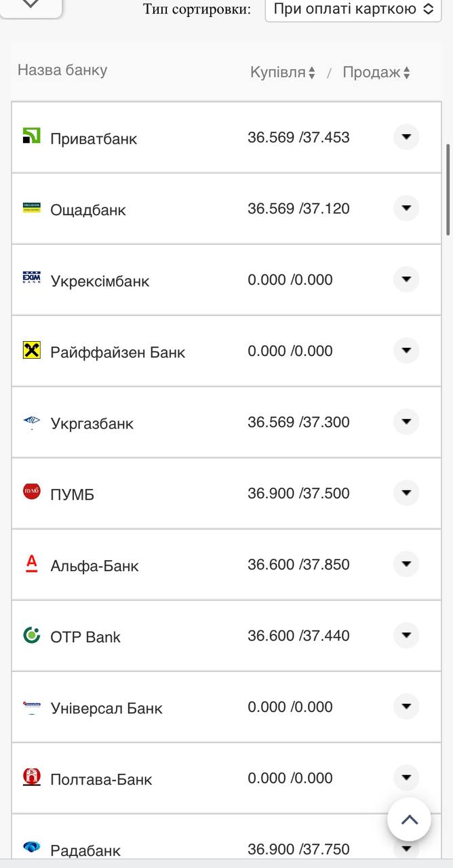Click the Полтава-Банк logo icon
The image size is (453, 868).
tap(32, 777)
